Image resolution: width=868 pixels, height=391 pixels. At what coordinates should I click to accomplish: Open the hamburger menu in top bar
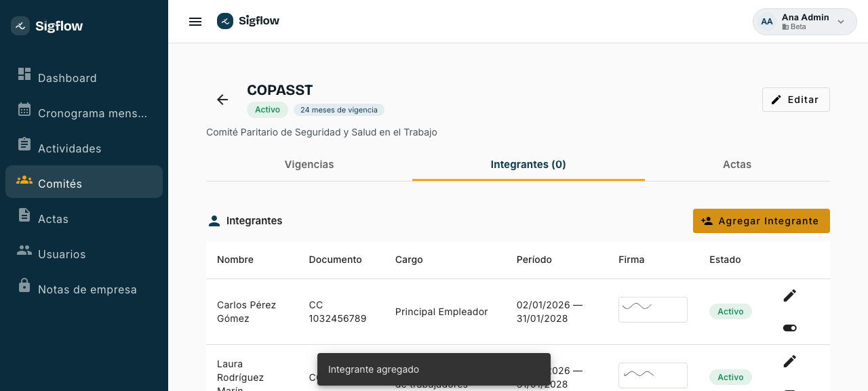pyautogui.click(x=195, y=22)
